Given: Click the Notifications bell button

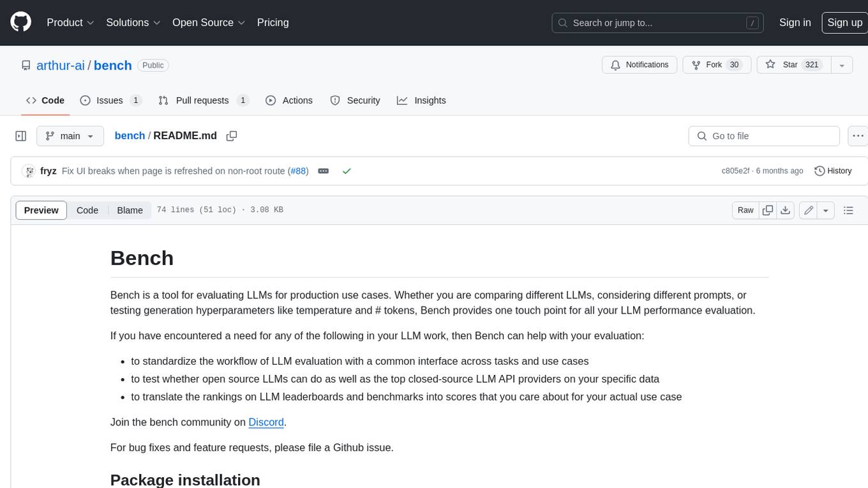Looking at the screenshot, I should 640,65.
